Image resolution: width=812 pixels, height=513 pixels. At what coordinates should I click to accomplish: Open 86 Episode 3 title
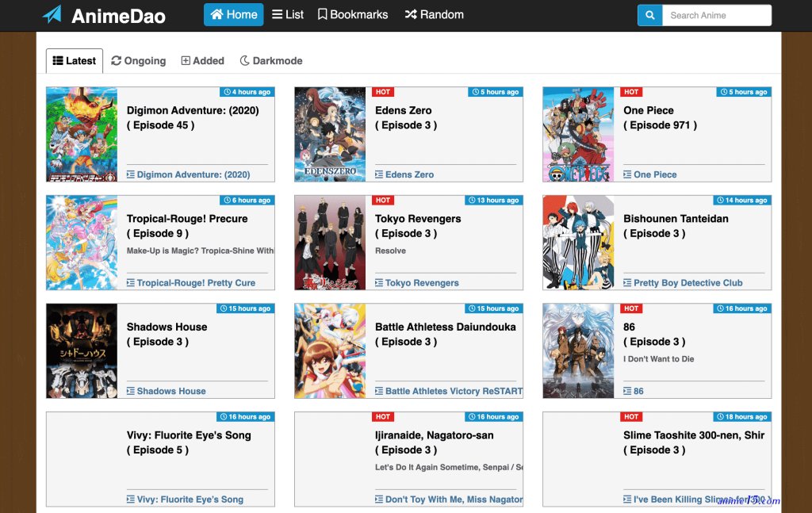click(654, 334)
